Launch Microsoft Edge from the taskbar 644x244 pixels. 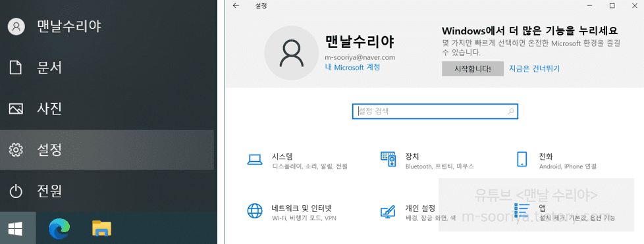[59, 228]
